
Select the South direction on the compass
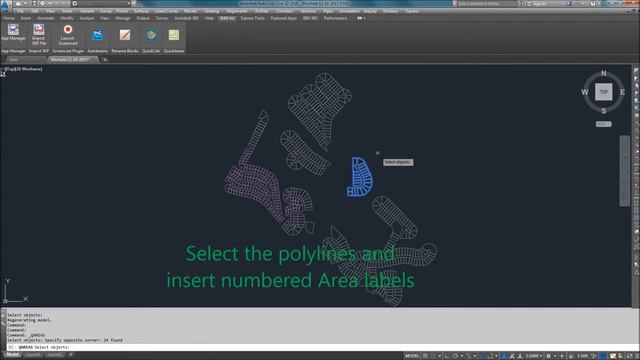(604, 111)
